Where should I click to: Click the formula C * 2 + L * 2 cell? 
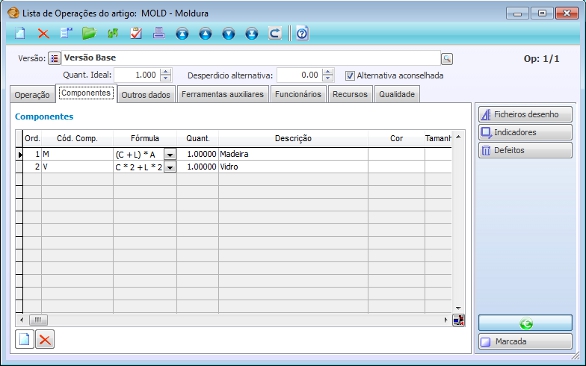[139, 167]
